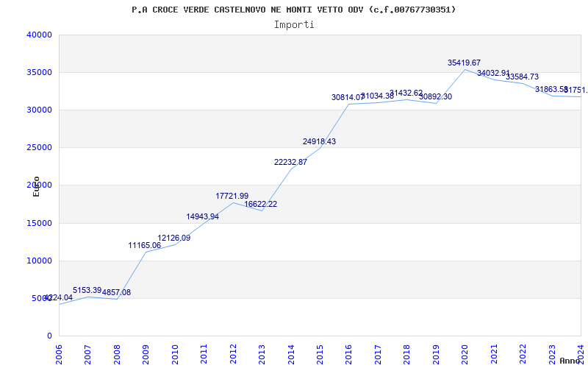Image resolution: width=588 pixels, height=368 pixels.
Task: Click y-axis tick label 10000
Action: point(39,261)
